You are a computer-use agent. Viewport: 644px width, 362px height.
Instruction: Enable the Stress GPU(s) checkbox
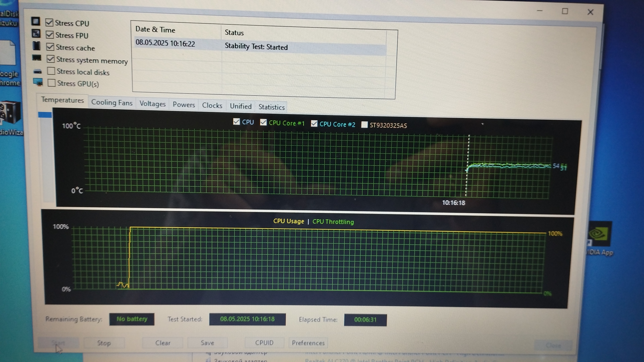click(52, 83)
